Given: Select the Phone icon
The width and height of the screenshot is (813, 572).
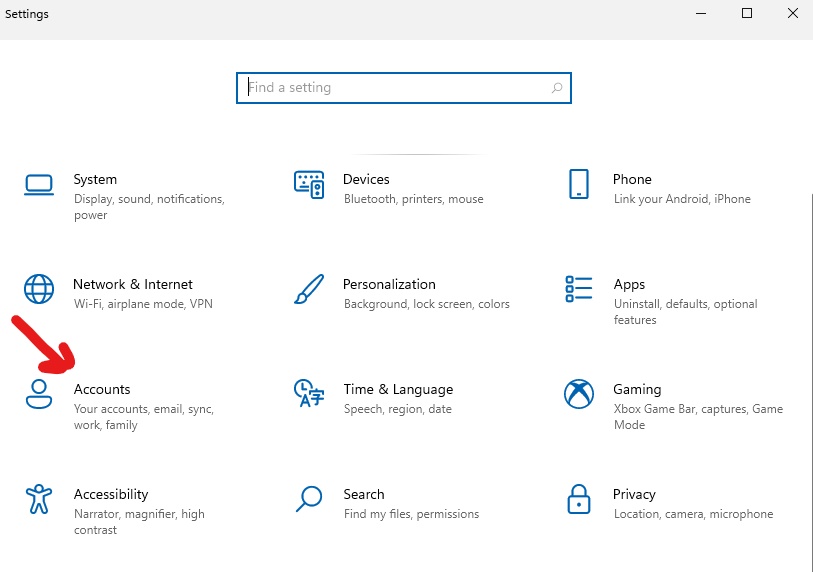Looking at the screenshot, I should click(578, 184).
